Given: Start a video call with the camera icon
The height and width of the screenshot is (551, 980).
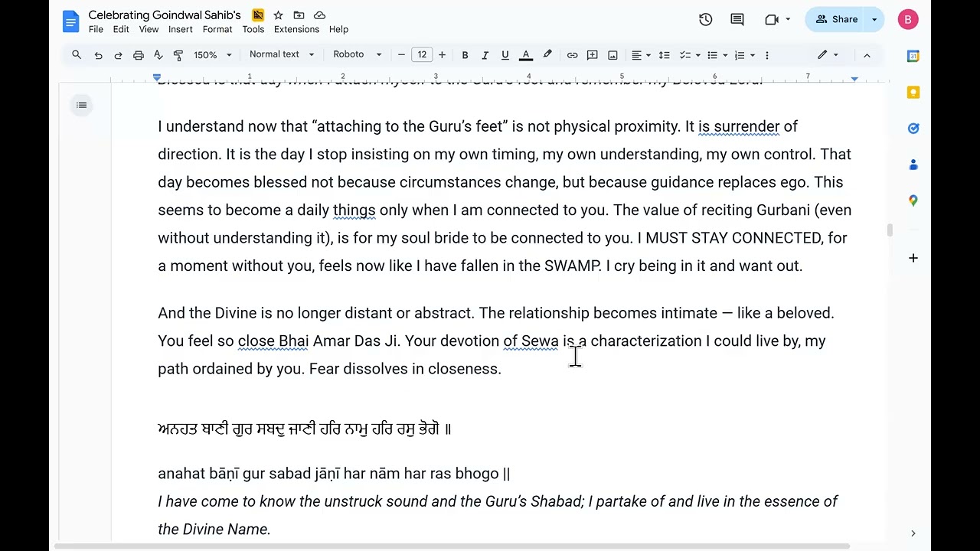Looking at the screenshot, I should pyautogui.click(x=772, y=19).
